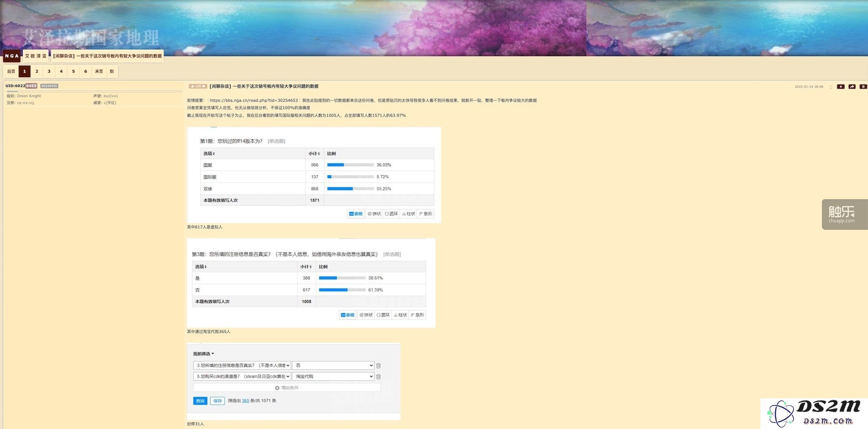Click the 声望: 60(lv0) text
The height and width of the screenshot is (429, 868).
(x=105, y=96)
